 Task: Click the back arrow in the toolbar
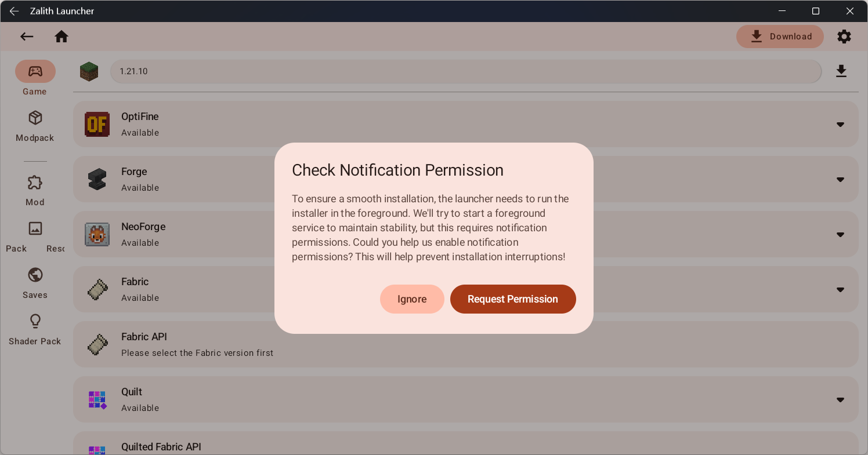pos(27,36)
